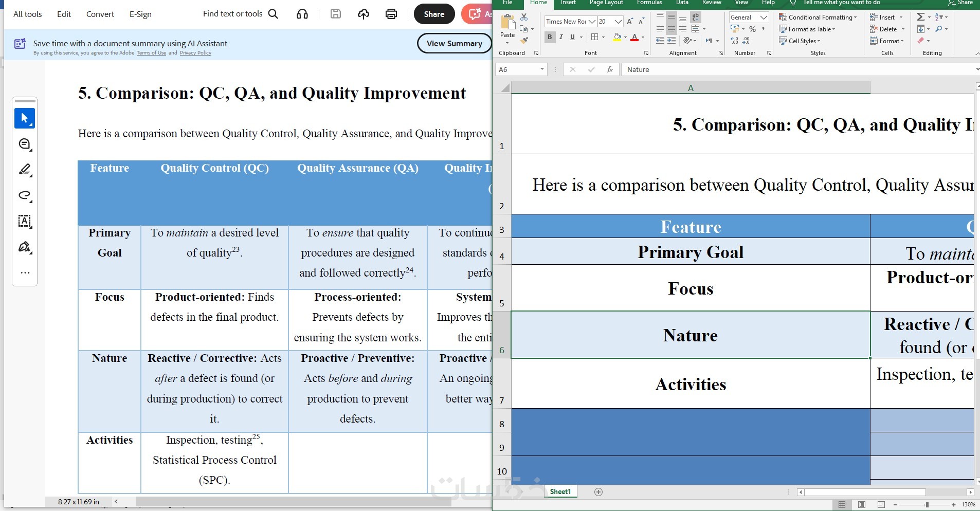Decrease decimal places in Number group
Image resolution: width=980 pixels, height=511 pixels.
[746, 41]
